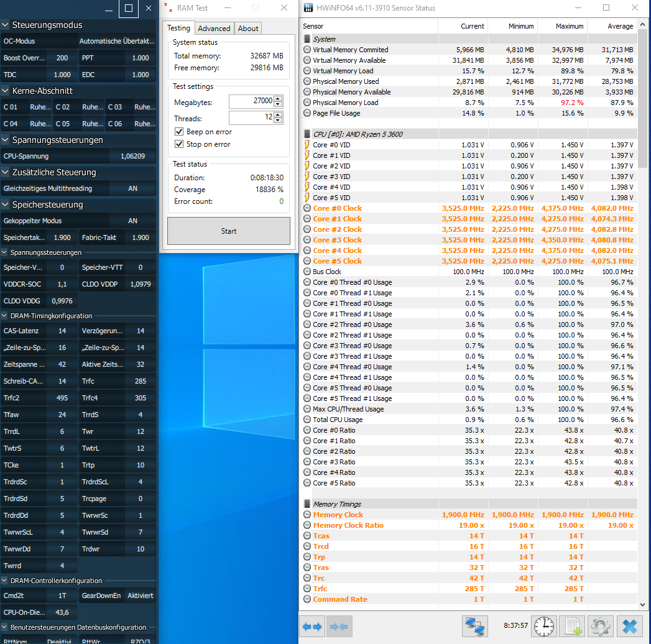This screenshot has height=644, width=651.
Task: Click Core #0 VID lightning icon
Action: click(x=307, y=145)
